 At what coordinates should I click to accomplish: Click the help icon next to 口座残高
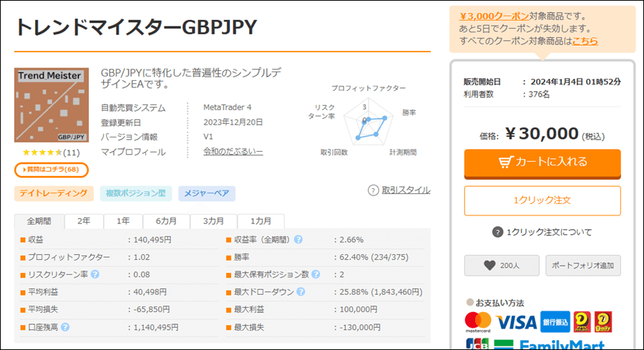65,327
